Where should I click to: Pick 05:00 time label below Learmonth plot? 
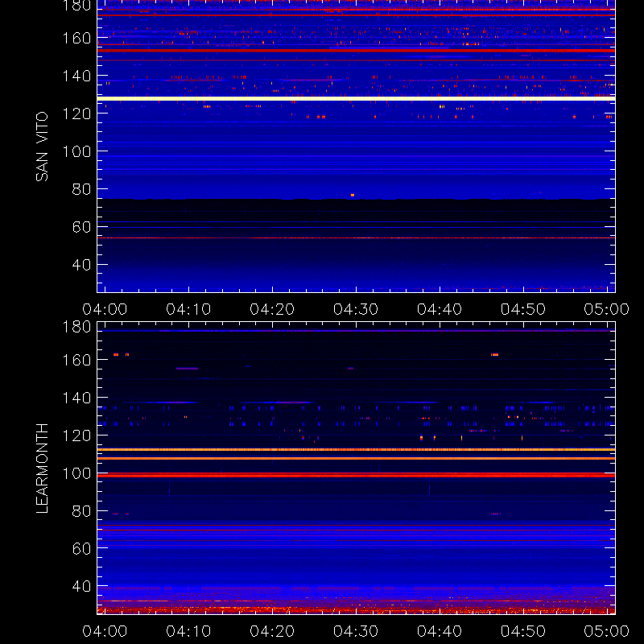pos(607,631)
